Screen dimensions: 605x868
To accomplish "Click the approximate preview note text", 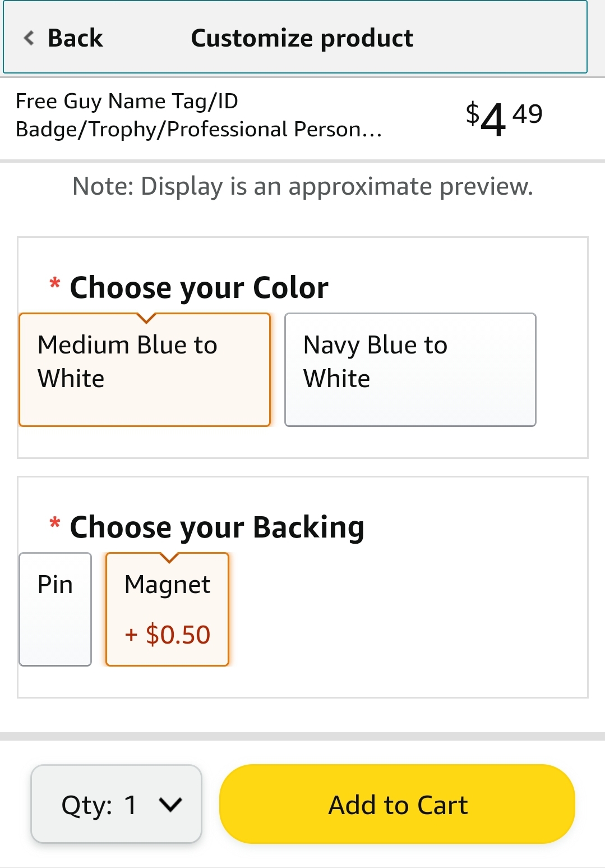I will coord(303,186).
